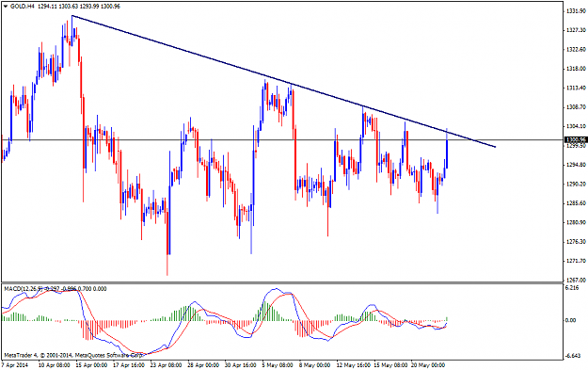588x370 pixels.
Task: Click the 1318.00 price scale label
Action: pyautogui.click(x=577, y=69)
